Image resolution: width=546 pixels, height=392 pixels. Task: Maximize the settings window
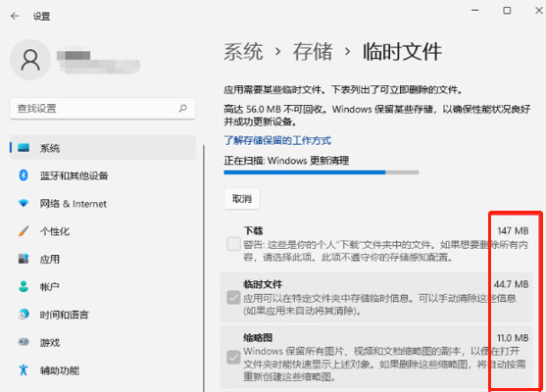507,11
